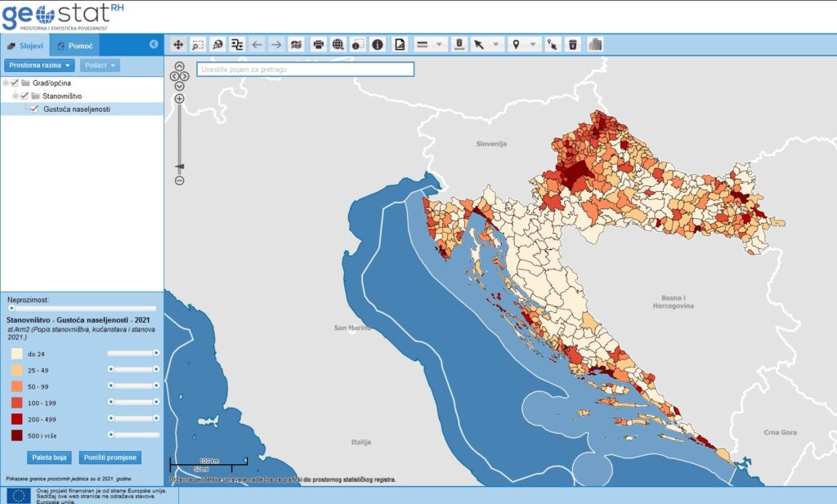The width and height of the screenshot is (837, 504).
Task: Uncheck the Grad/općina layer checkbox
Action: [15, 83]
